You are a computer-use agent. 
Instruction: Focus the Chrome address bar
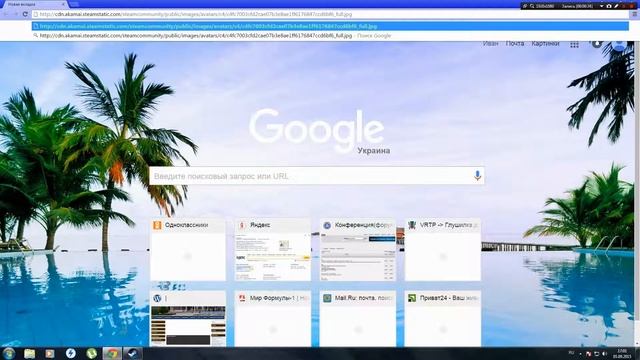click(330, 14)
